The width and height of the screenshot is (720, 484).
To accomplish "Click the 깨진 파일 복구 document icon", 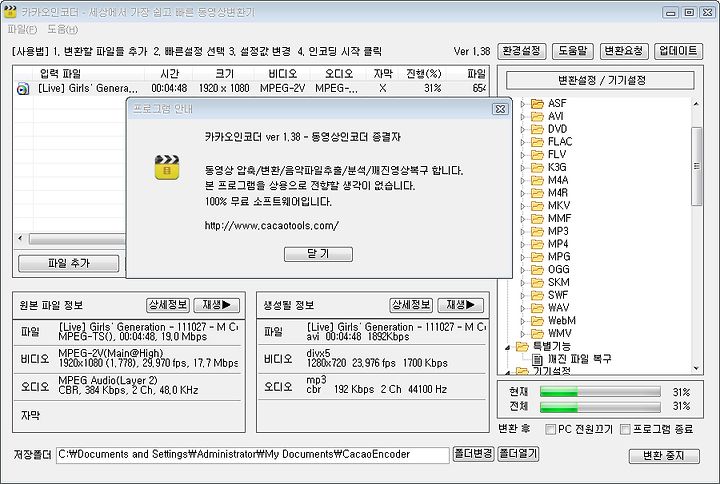I will pos(537,359).
